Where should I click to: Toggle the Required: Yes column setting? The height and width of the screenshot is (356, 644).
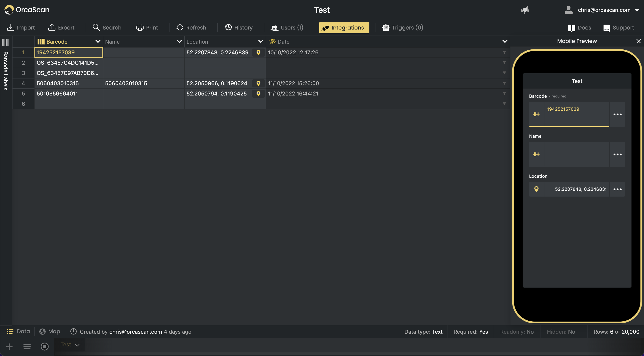tap(470, 332)
